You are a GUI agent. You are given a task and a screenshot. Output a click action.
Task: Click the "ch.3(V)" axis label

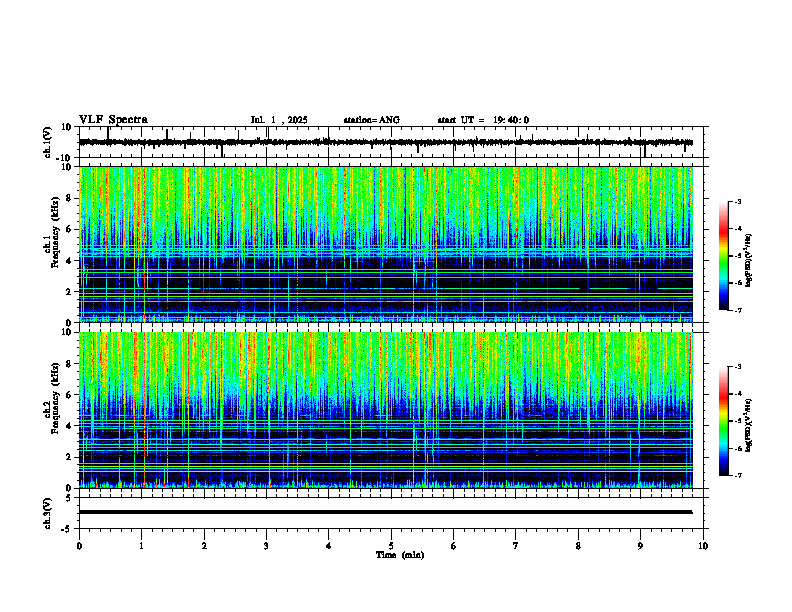tap(48, 513)
